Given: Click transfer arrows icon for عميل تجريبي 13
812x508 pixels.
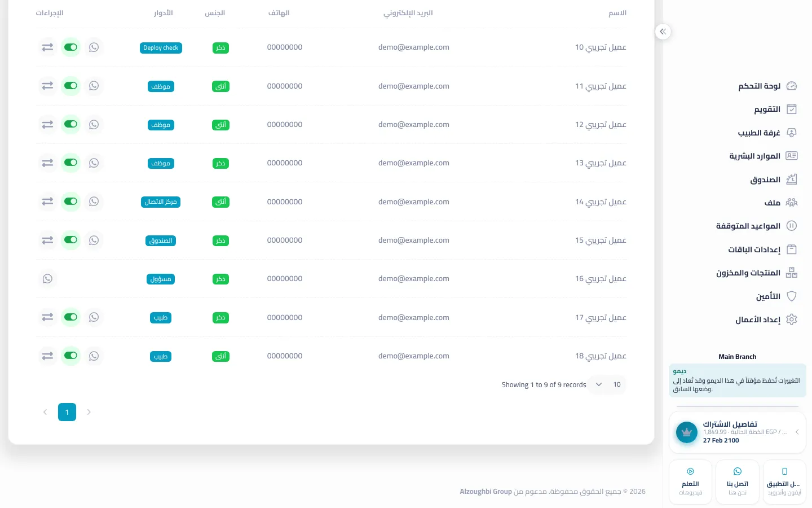Looking at the screenshot, I should pos(47,163).
